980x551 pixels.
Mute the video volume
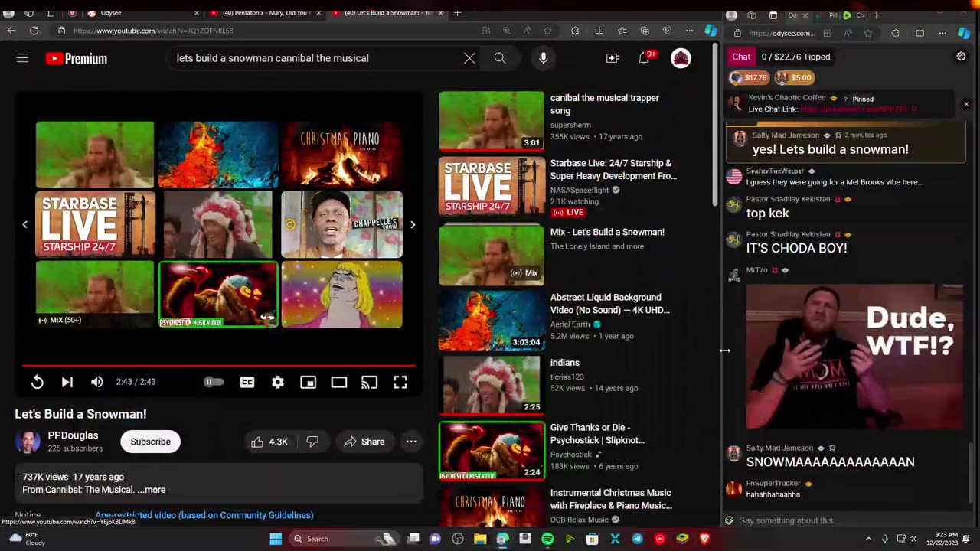96,382
